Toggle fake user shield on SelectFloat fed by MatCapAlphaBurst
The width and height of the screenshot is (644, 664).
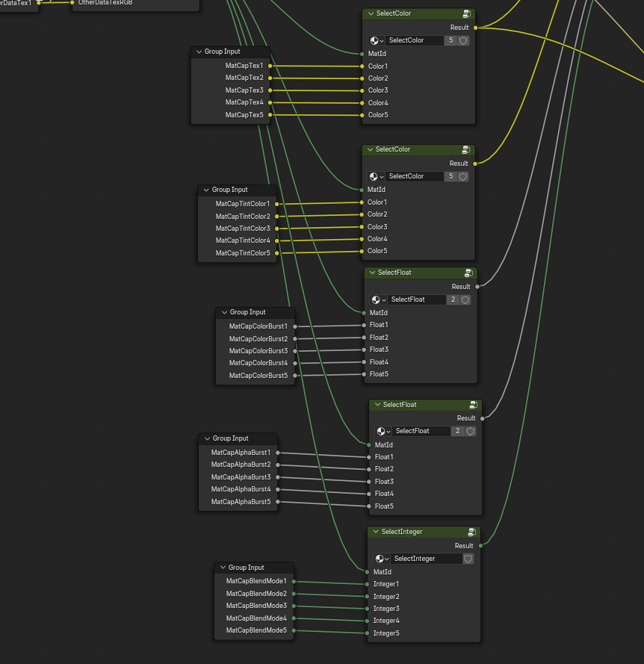(x=471, y=432)
